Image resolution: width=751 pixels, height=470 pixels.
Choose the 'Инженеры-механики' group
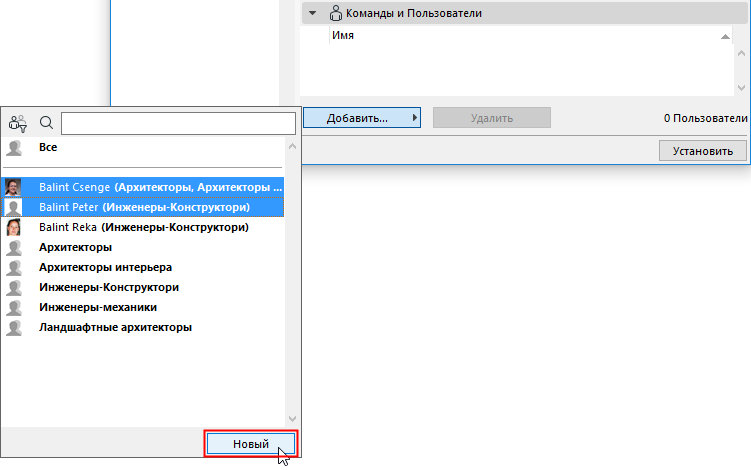[x=142, y=308]
